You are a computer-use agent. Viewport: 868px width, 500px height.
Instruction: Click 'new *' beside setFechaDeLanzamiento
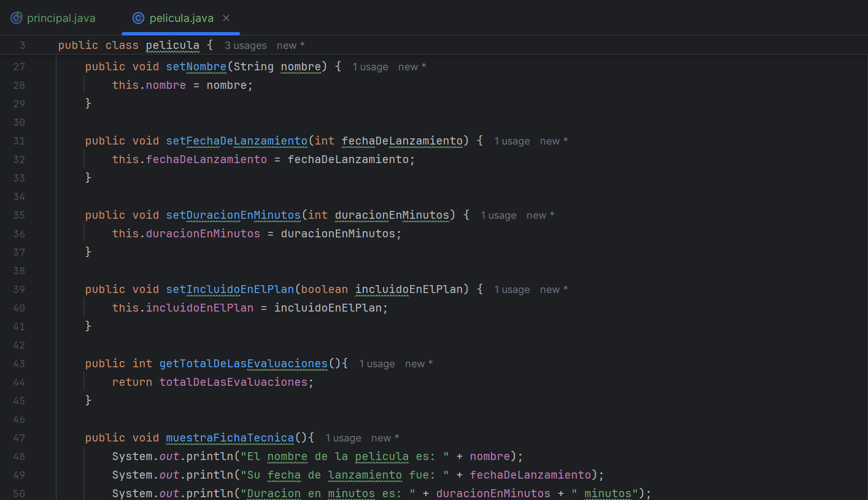coord(554,141)
